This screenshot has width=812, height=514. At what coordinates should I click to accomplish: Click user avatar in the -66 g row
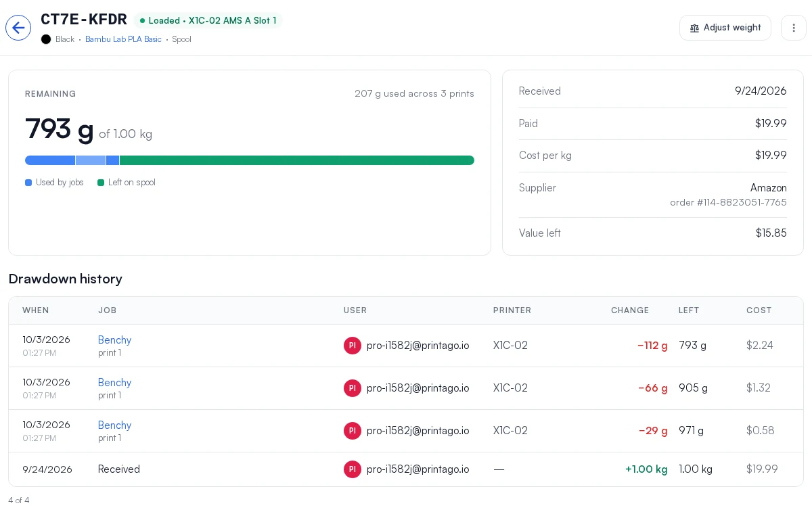(x=353, y=388)
